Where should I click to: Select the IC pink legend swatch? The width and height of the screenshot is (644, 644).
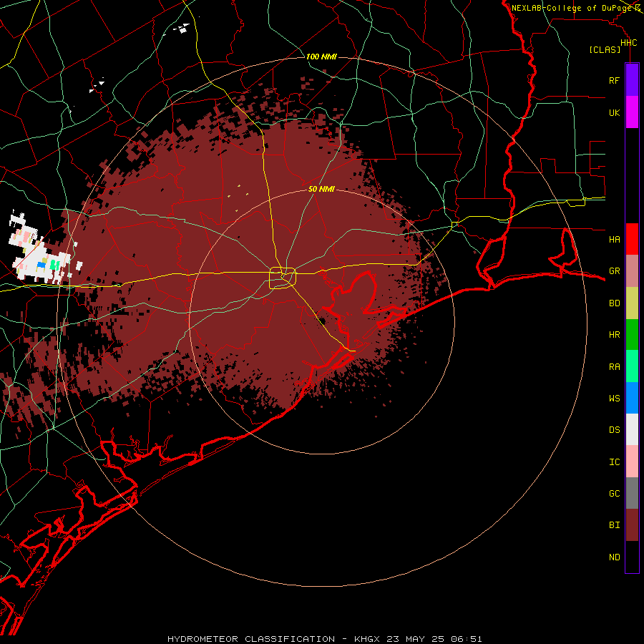coord(632,462)
